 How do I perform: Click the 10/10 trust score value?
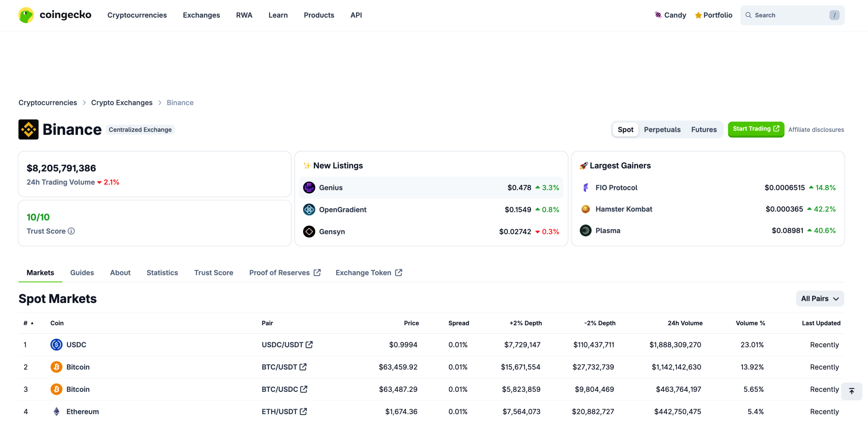click(x=38, y=217)
